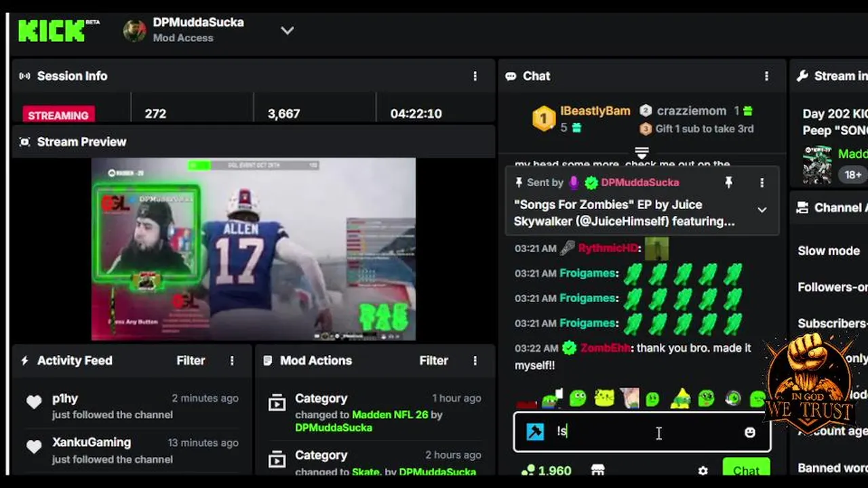Select the frog wizard hat emote
This screenshot has height=488, width=868.
coord(680,398)
